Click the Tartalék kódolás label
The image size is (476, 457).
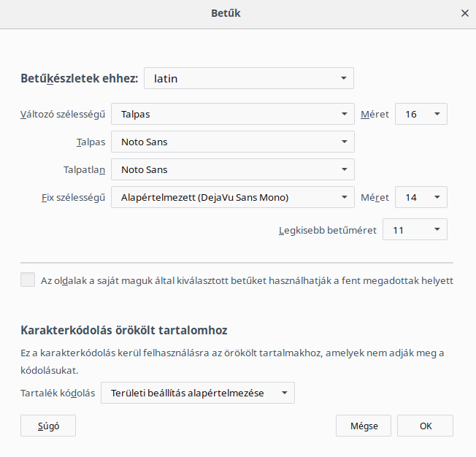58,393
